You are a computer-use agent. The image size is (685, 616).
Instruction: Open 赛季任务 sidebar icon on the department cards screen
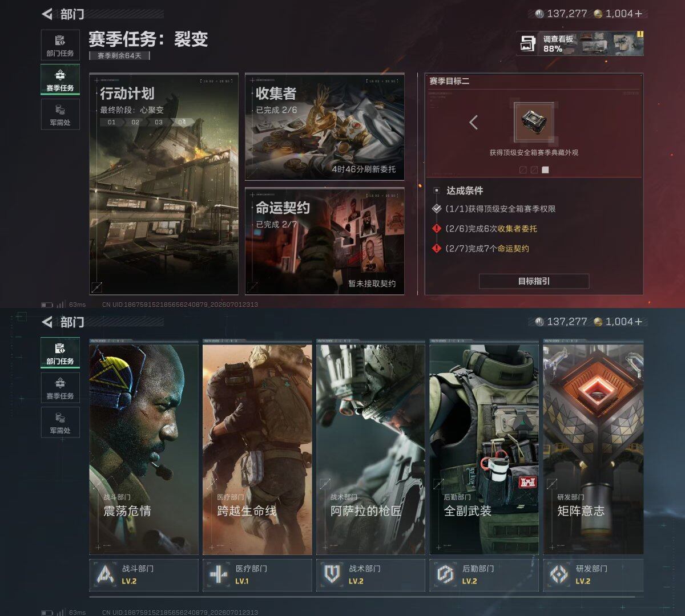coord(60,387)
